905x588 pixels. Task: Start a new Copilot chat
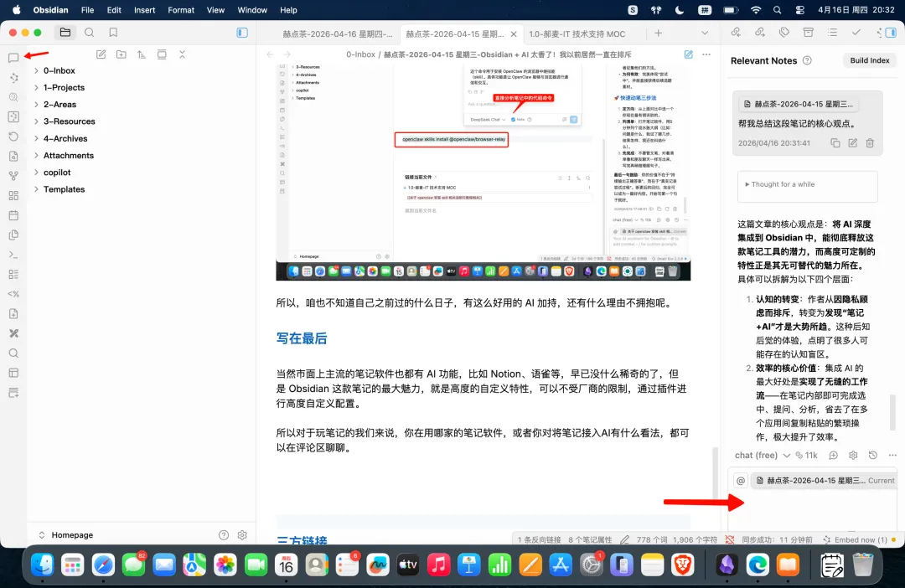834,456
